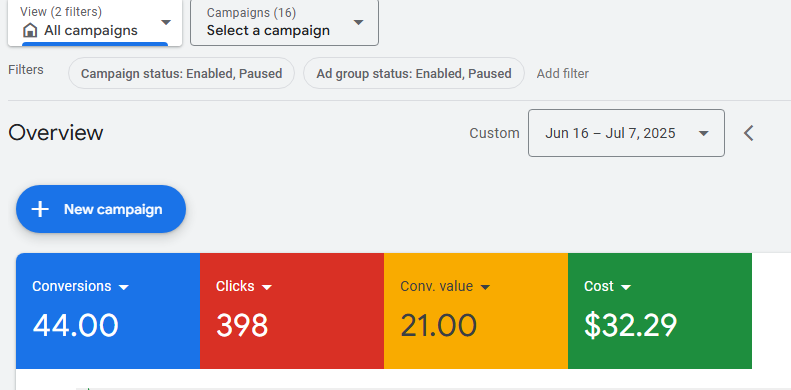Open the Cost metric dropdown arrow

coord(626,288)
